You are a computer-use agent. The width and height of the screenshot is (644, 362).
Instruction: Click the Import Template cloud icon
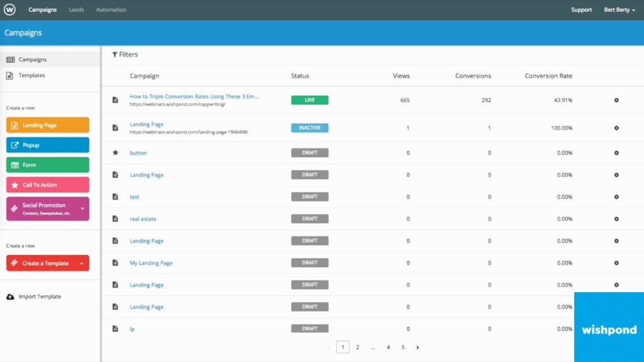(10, 297)
